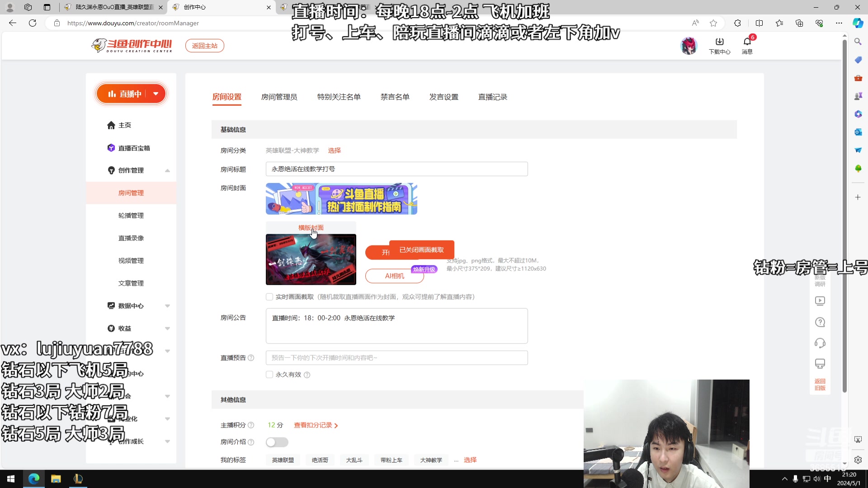Open the 直播中 dropdown arrow
This screenshot has height=488, width=868.
point(156,94)
